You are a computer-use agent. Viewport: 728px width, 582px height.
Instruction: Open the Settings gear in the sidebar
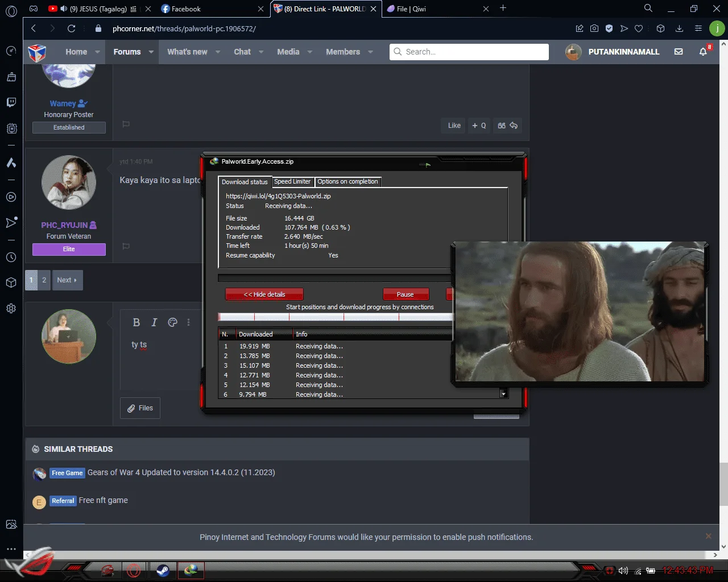click(x=11, y=309)
